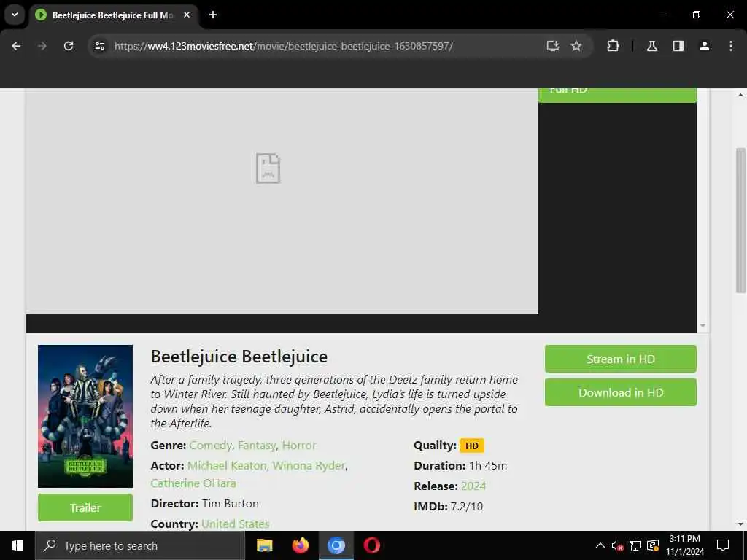Click the Beetlejuice movie poster
This screenshot has width=747, height=560.
point(85,416)
